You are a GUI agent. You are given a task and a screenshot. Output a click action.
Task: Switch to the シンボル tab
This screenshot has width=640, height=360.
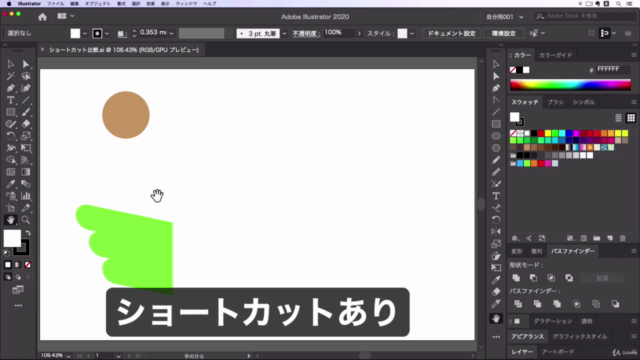(584, 102)
